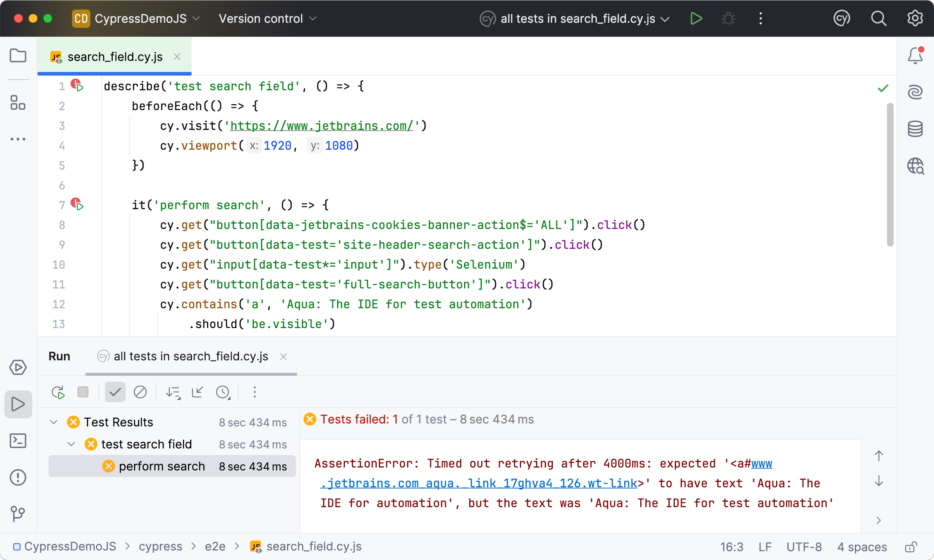934x560 pixels.
Task: Click the '4 spaces' indent setting
Action: [x=862, y=547]
